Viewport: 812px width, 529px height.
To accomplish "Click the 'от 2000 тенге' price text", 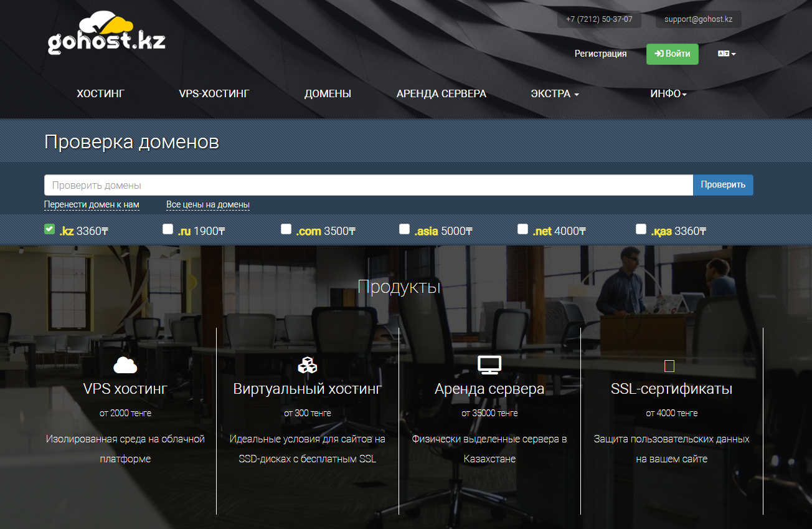I will coord(125,413).
